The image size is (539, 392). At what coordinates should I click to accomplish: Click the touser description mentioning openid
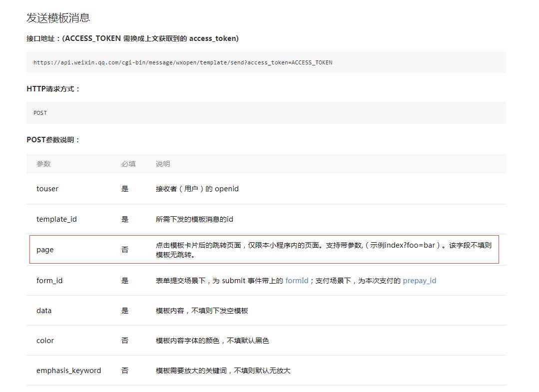click(197, 189)
